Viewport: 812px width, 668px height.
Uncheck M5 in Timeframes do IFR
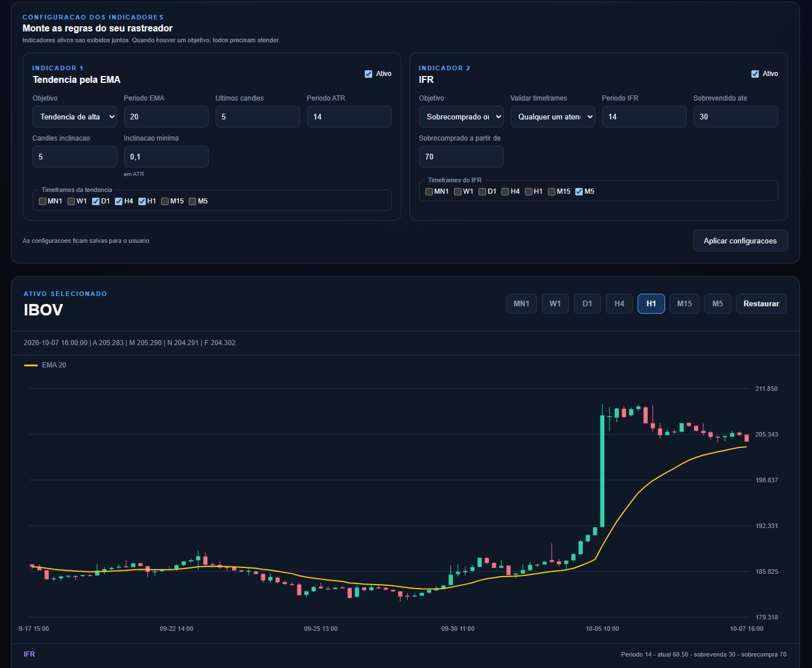pos(579,191)
